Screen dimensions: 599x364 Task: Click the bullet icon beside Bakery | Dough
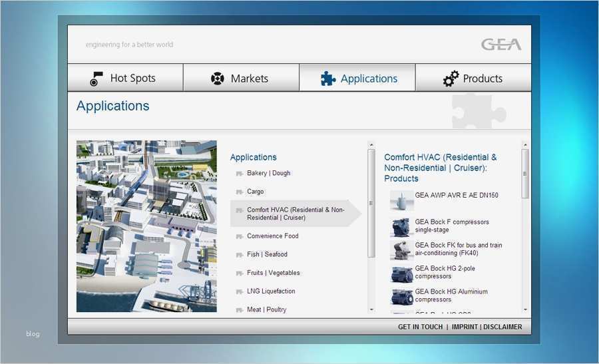pos(240,174)
